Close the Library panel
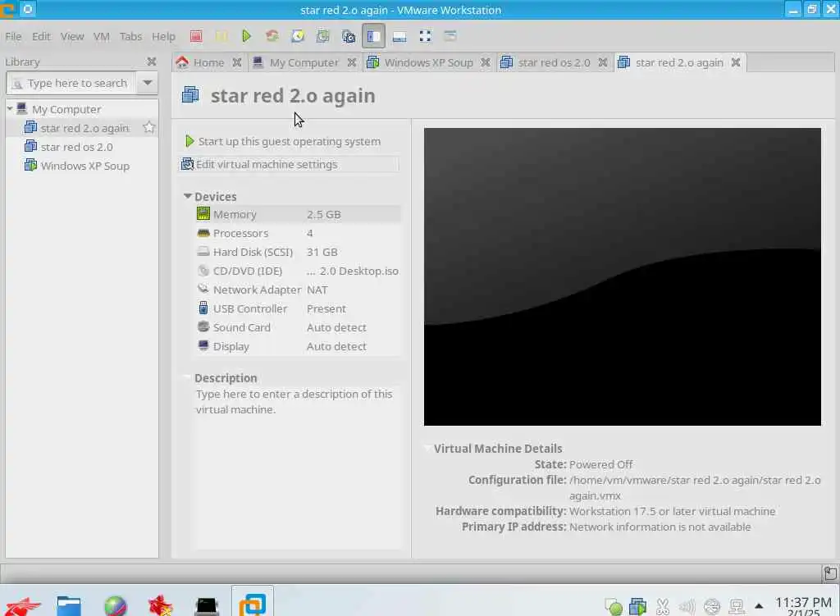The height and width of the screenshot is (616, 840). tap(152, 62)
